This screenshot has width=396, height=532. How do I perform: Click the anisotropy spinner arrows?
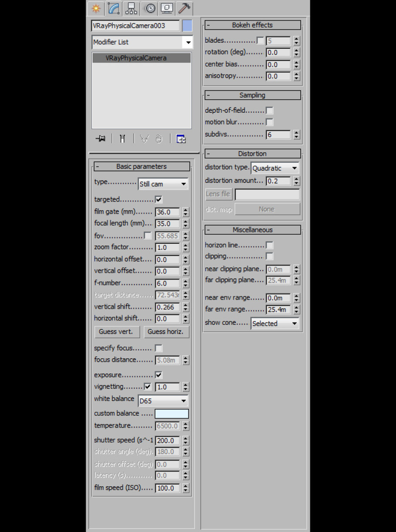click(297, 76)
